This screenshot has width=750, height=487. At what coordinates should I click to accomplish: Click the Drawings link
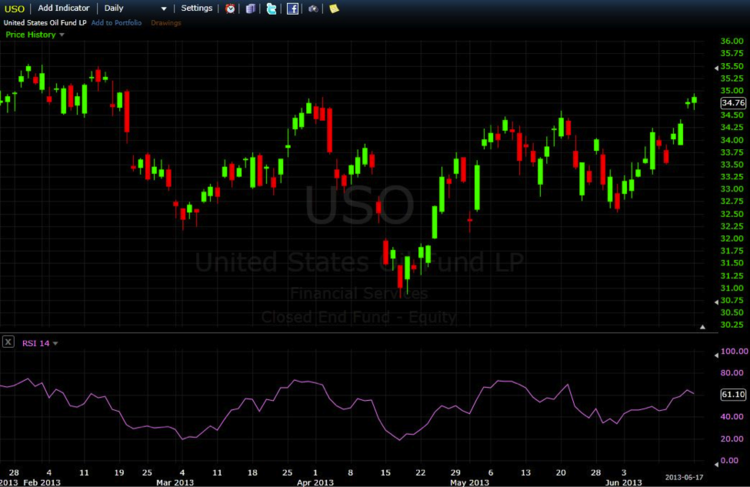[x=166, y=22]
